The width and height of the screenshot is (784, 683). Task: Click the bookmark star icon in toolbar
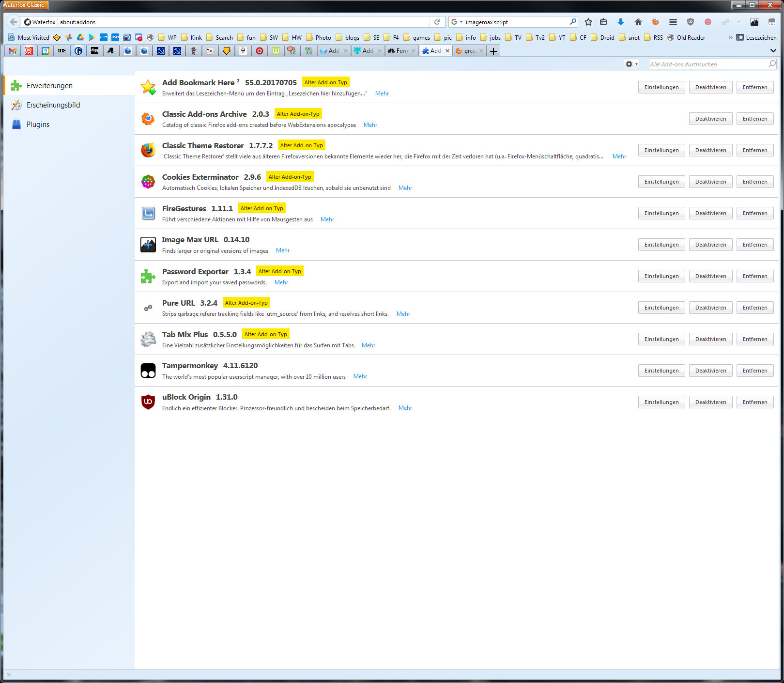tap(588, 22)
